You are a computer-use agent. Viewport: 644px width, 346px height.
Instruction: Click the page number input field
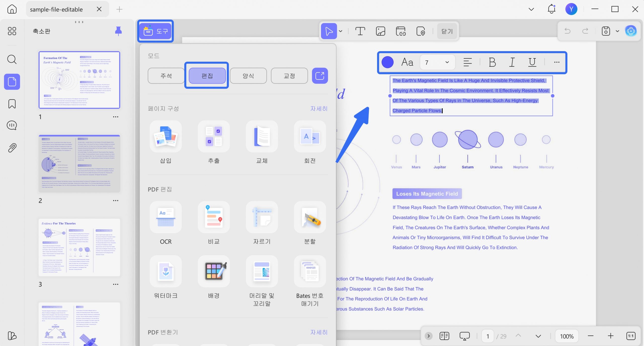pos(488,336)
